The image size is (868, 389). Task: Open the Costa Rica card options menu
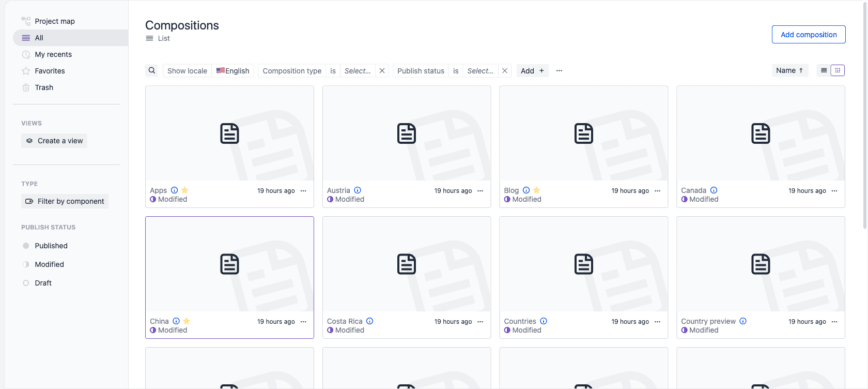(481, 322)
